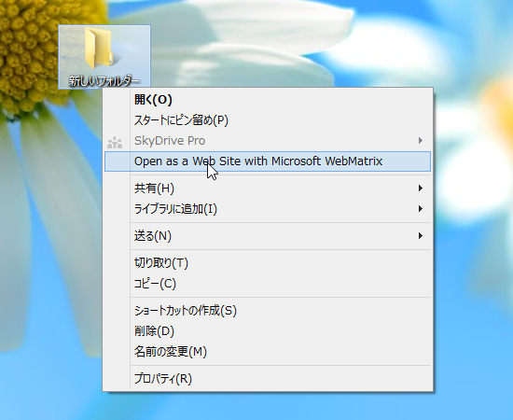Select 名前の変更(M) to rename
The height and width of the screenshot is (420, 513).
pos(268,352)
